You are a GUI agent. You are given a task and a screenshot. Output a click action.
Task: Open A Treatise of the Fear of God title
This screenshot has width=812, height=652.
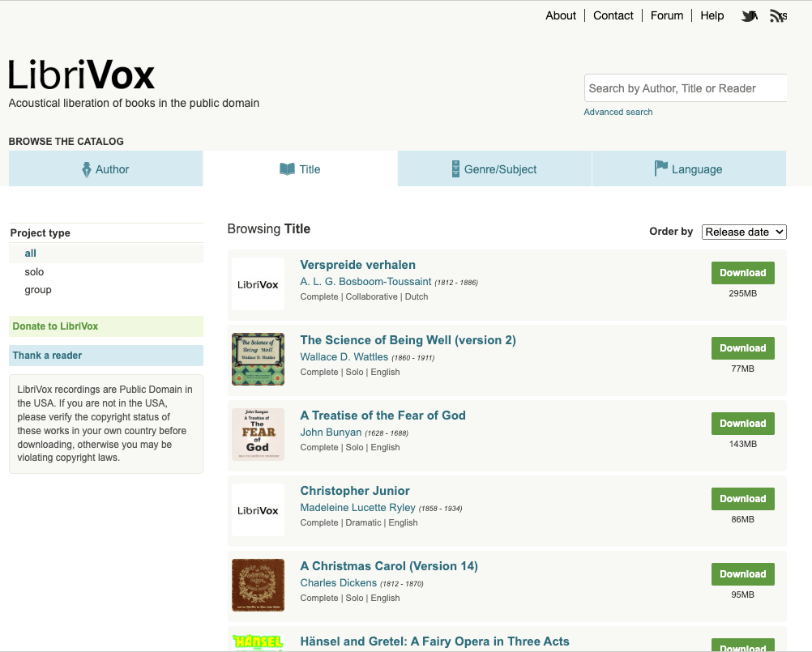click(x=382, y=415)
